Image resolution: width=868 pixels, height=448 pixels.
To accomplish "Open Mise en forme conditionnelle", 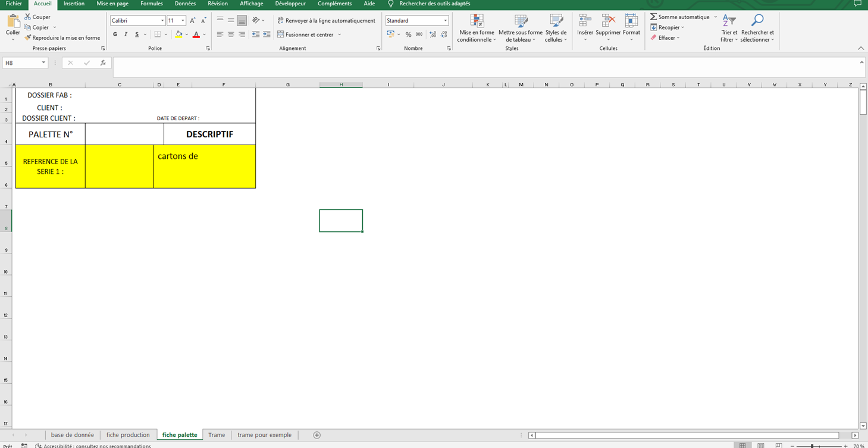I will pos(477,21).
